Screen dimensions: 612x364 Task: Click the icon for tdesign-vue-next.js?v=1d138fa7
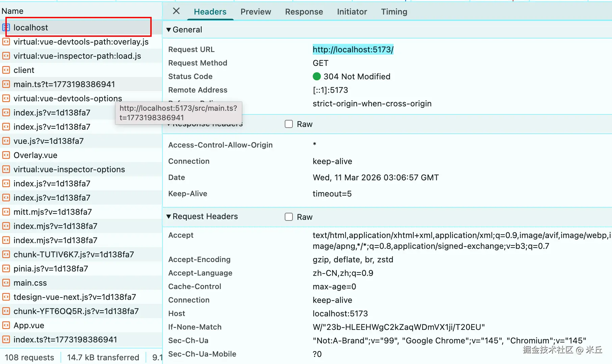click(x=6, y=297)
